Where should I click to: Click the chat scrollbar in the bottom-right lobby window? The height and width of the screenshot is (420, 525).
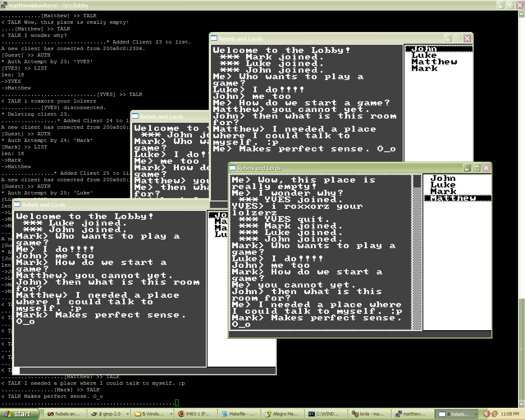[x=417, y=252]
